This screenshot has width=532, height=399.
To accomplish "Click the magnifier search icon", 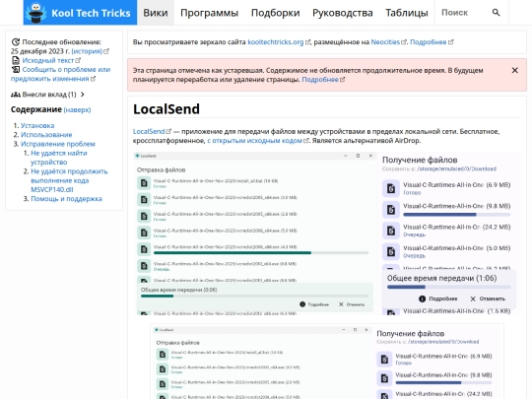I will click(x=496, y=13).
